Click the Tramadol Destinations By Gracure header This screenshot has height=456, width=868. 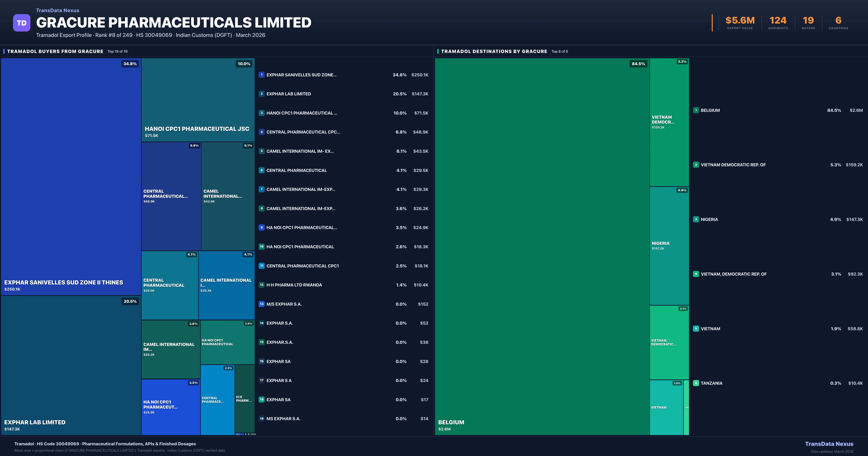click(494, 51)
